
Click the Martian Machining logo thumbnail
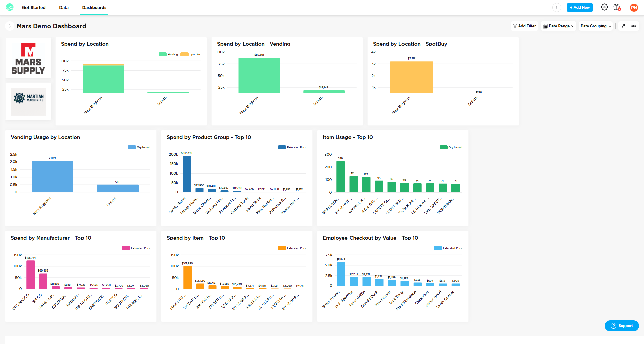point(28,102)
